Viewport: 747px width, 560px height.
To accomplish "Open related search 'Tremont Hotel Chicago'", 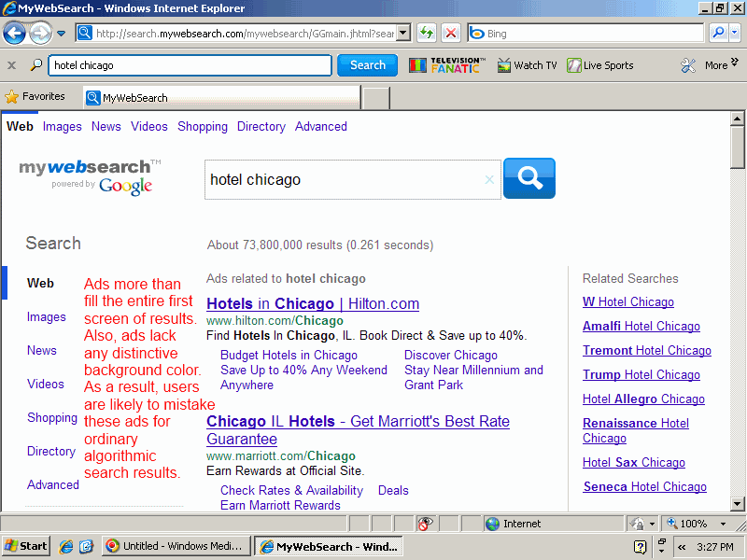I will [647, 351].
